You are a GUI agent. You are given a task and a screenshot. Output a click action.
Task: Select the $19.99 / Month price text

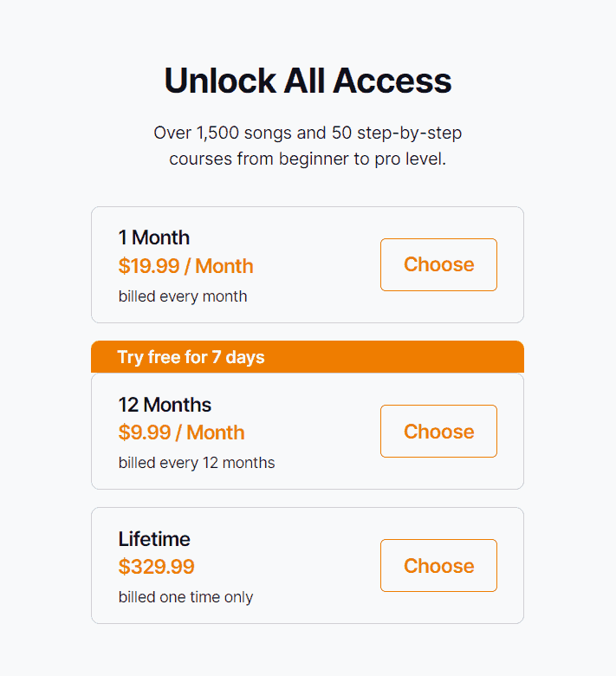[185, 266]
